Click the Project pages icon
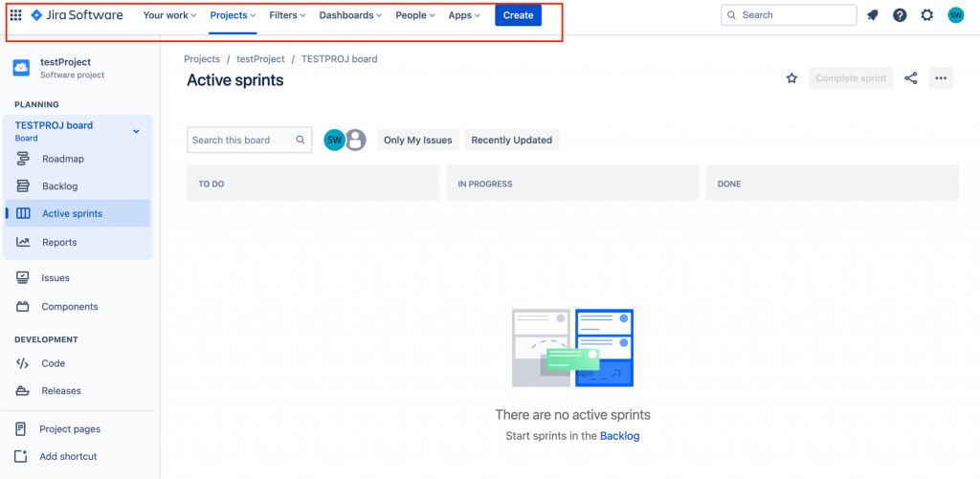The height and width of the screenshot is (479, 980). click(21, 429)
